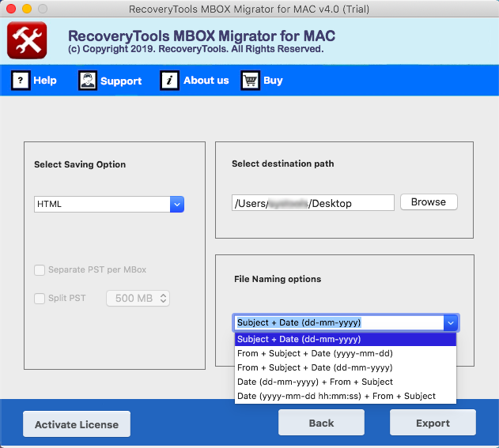499x448 pixels.
Task: Open the Buy label in toolbar
Action: click(273, 81)
